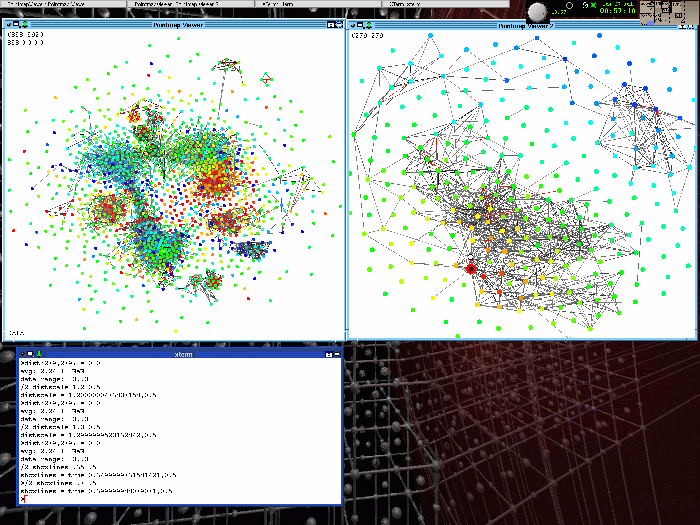Viewport: 700px width, 525px height.
Task: Click the red highlighted node circled in black
Action: point(471,267)
